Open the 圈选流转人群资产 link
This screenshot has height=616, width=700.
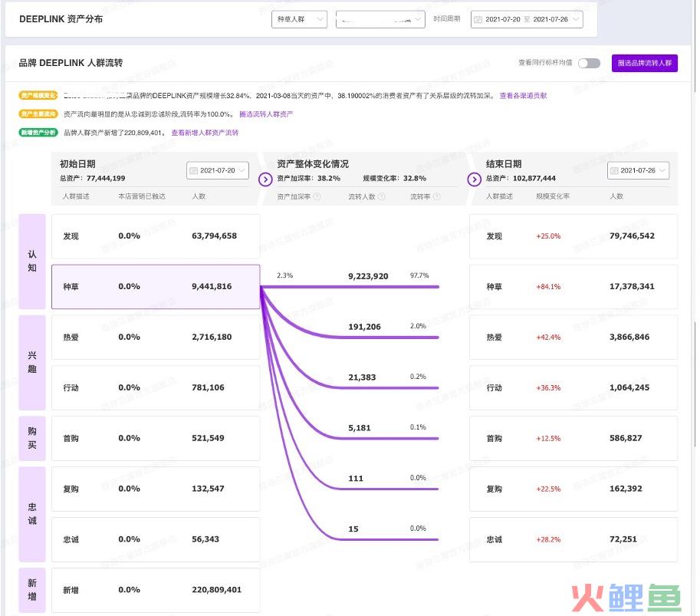266,114
